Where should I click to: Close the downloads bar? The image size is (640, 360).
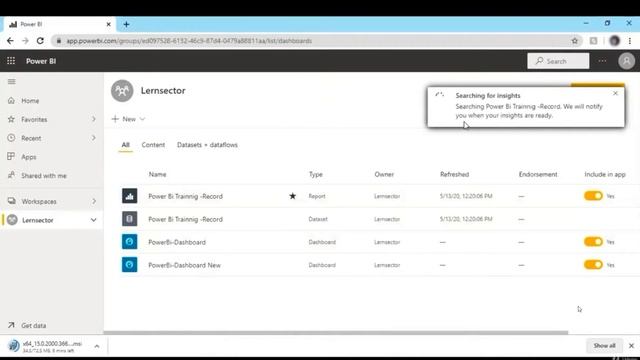tap(631, 346)
